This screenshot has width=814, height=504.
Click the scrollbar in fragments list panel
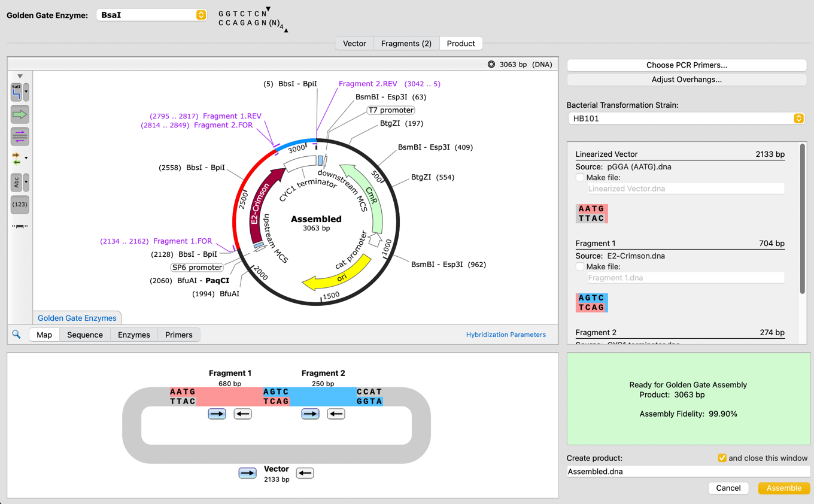[802, 218]
